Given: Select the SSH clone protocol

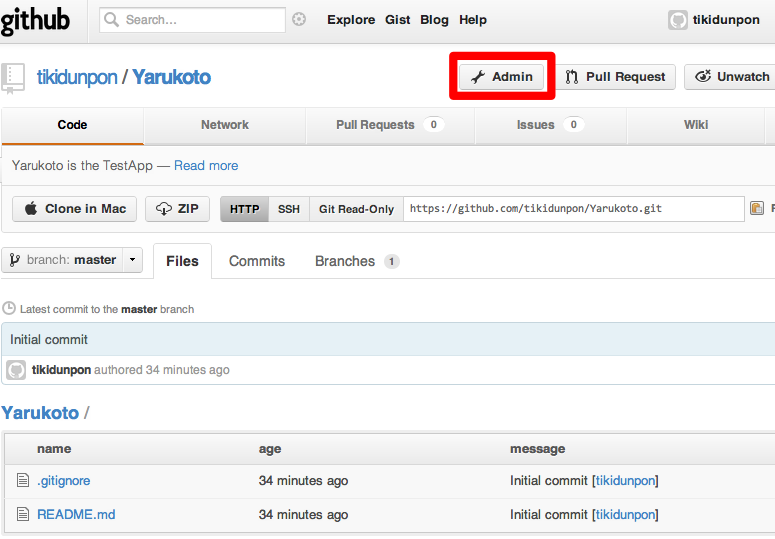Looking at the screenshot, I should pyautogui.click(x=289, y=209).
